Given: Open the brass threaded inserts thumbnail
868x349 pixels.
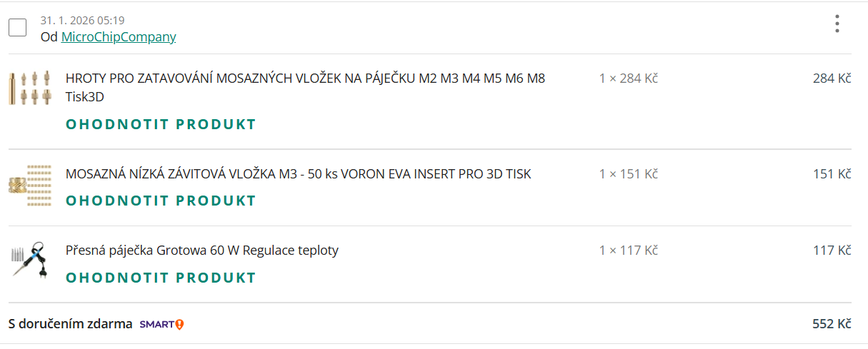Looking at the screenshot, I should pyautogui.click(x=30, y=186).
